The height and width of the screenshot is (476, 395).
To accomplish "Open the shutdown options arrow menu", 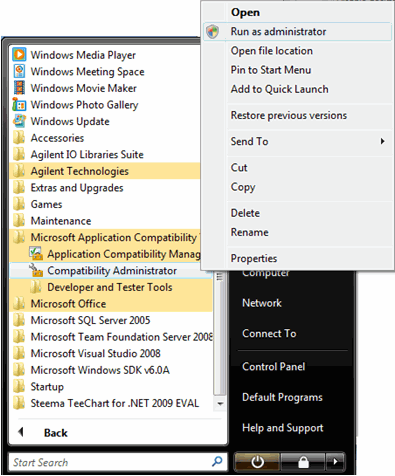I will 335,462.
